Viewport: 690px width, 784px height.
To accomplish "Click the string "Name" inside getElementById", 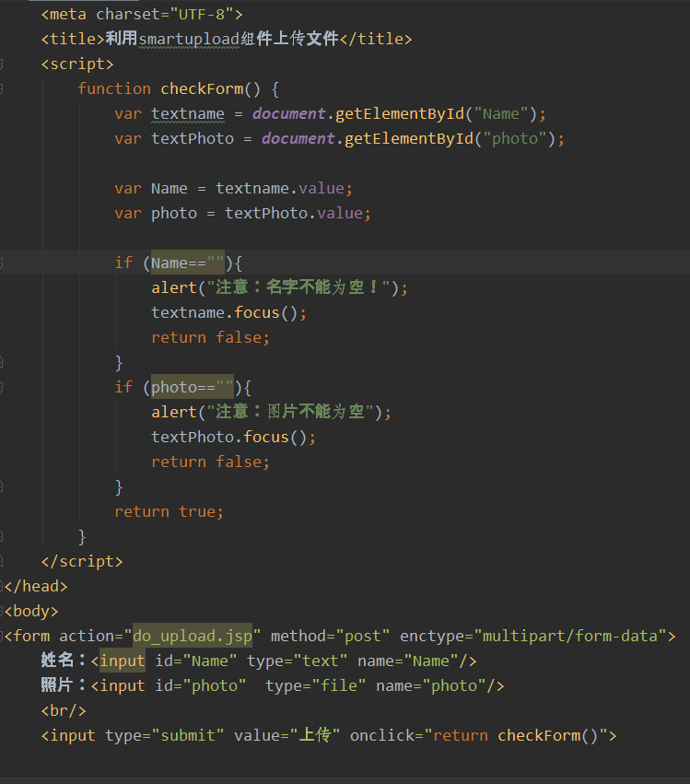I will point(501,114).
